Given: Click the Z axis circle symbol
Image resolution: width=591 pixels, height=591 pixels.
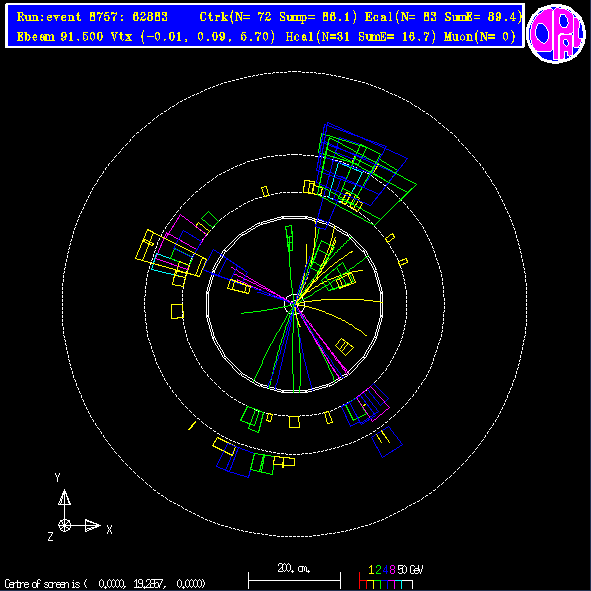Looking at the screenshot, I should pos(64,525).
